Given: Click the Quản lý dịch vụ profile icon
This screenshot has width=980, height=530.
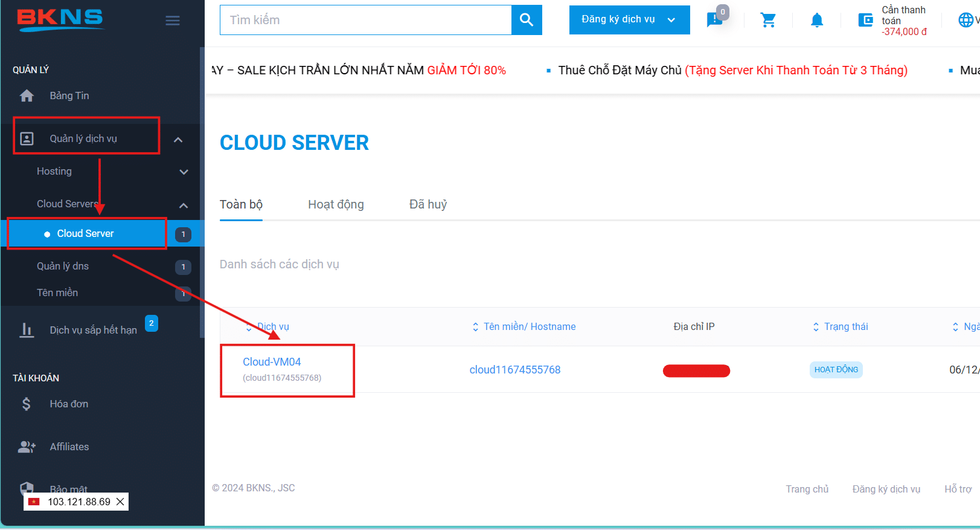Looking at the screenshot, I should tap(27, 138).
